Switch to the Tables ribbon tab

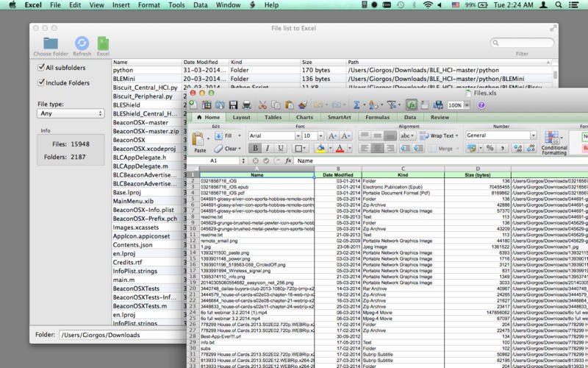[273, 117]
